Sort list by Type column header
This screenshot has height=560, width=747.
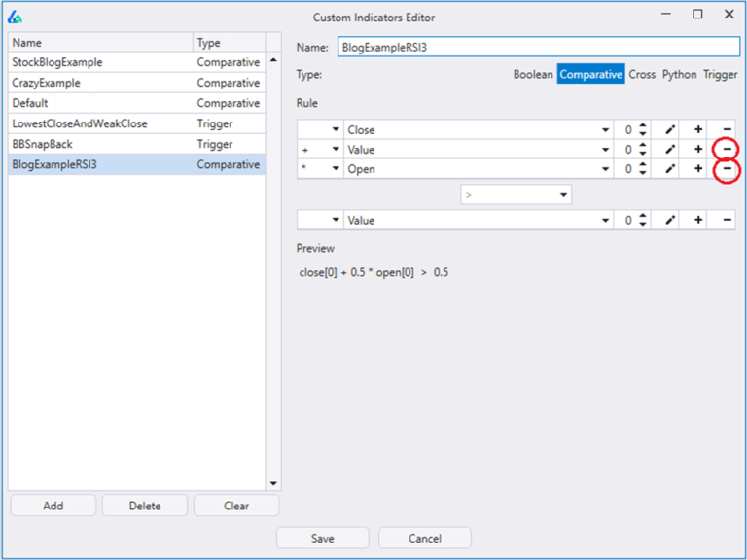[230, 43]
